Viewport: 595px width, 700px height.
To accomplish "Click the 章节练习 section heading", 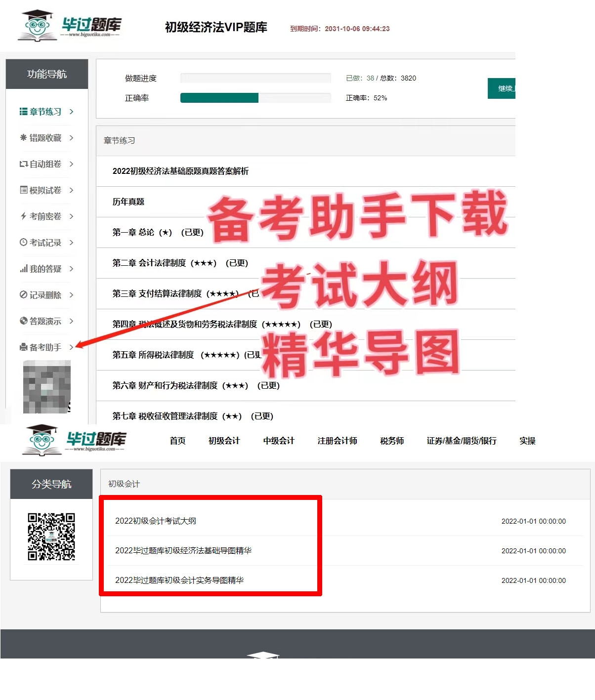I will [x=119, y=140].
